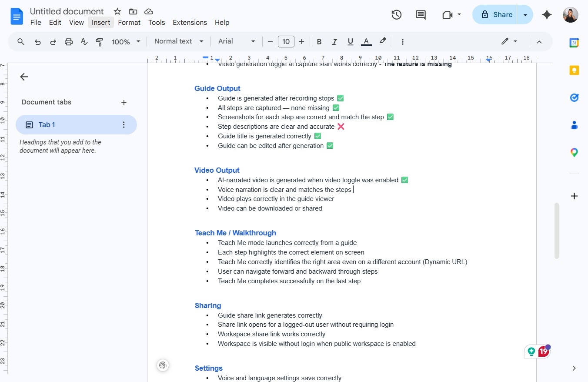This screenshot has height=382, width=588.
Task: Open the Tools menu
Action: 157,23
